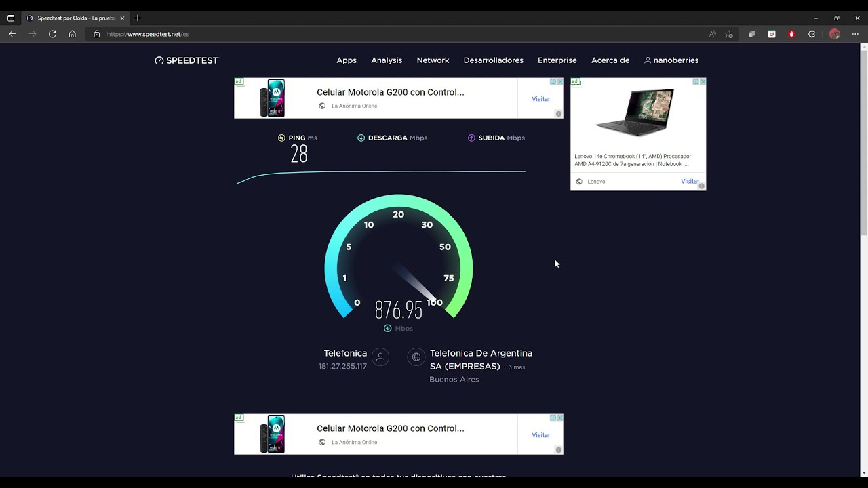Open Acerca de menu
Screen dimensions: 868x488
coord(610,60)
